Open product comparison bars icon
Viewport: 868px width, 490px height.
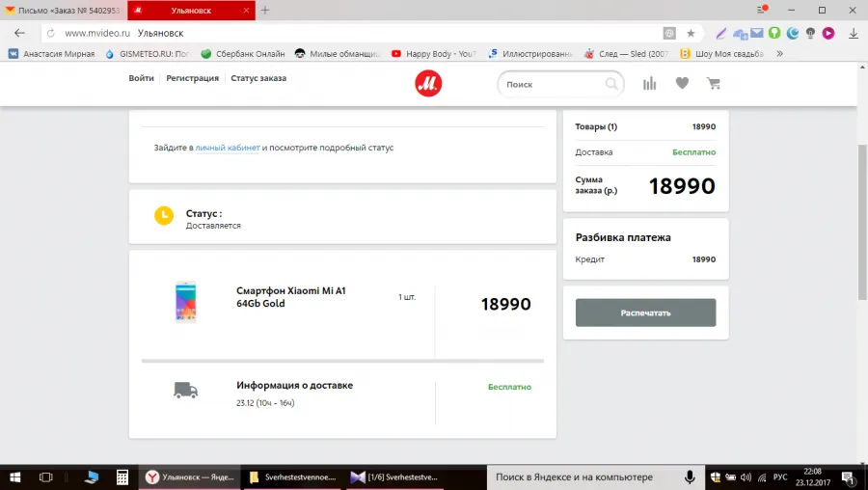[649, 84]
